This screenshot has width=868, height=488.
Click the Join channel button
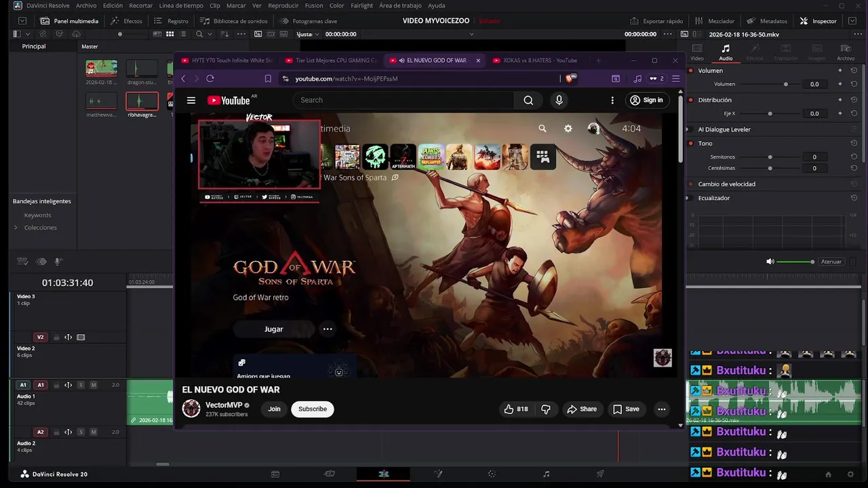click(x=274, y=409)
